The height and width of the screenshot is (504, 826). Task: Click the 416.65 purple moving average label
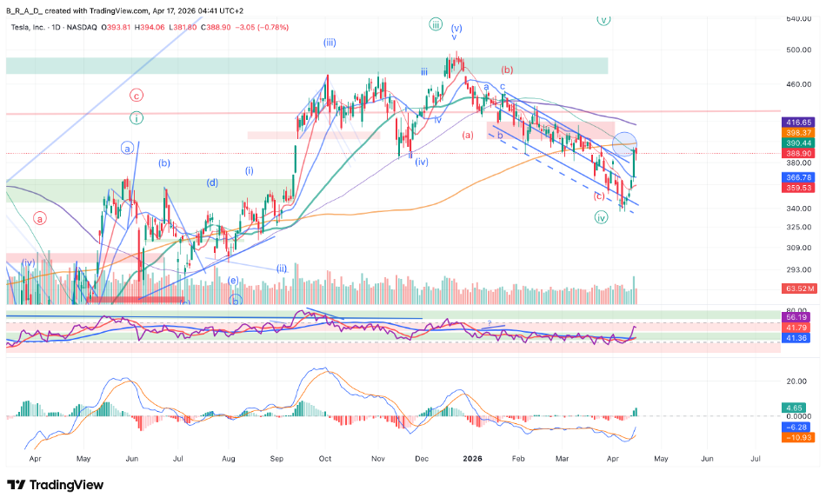point(797,123)
